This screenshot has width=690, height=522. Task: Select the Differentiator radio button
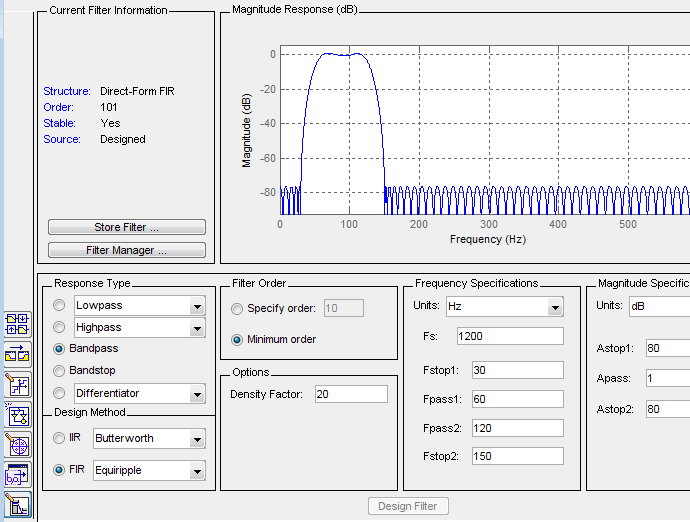59,393
